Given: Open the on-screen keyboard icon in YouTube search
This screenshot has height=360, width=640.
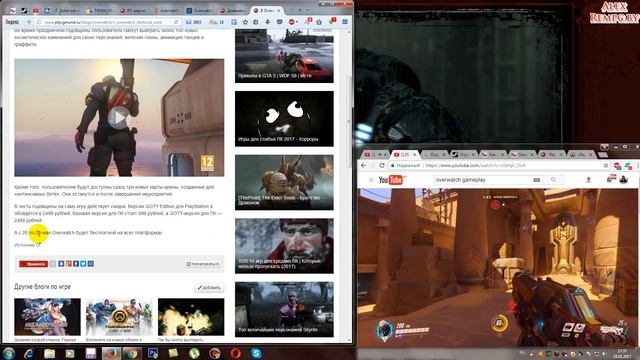Looking at the screenshot, I should pyautogui.click(x=537, y=180).
